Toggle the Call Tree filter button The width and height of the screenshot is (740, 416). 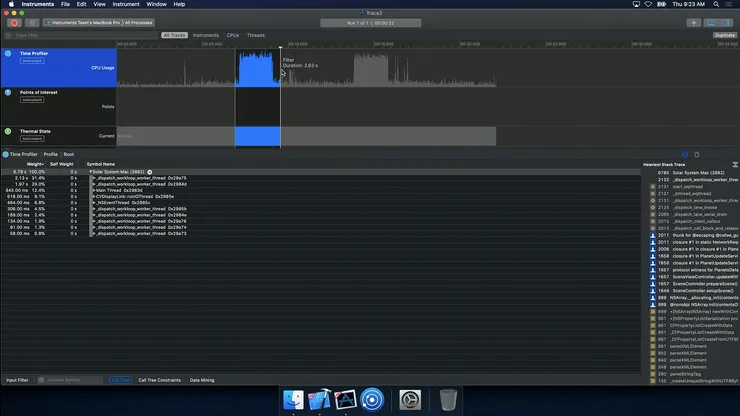[x=120, y=380]
